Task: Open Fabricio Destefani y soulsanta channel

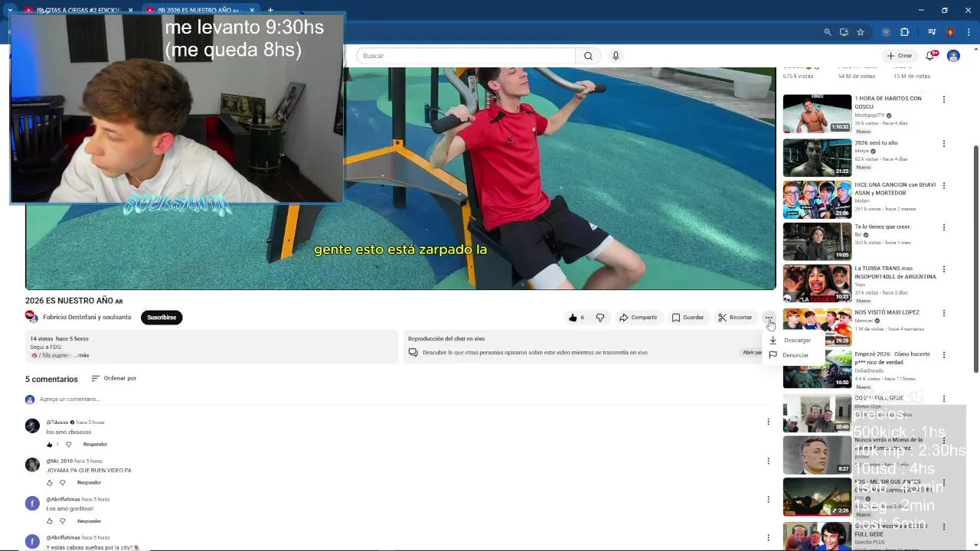Action: [87, 318]
